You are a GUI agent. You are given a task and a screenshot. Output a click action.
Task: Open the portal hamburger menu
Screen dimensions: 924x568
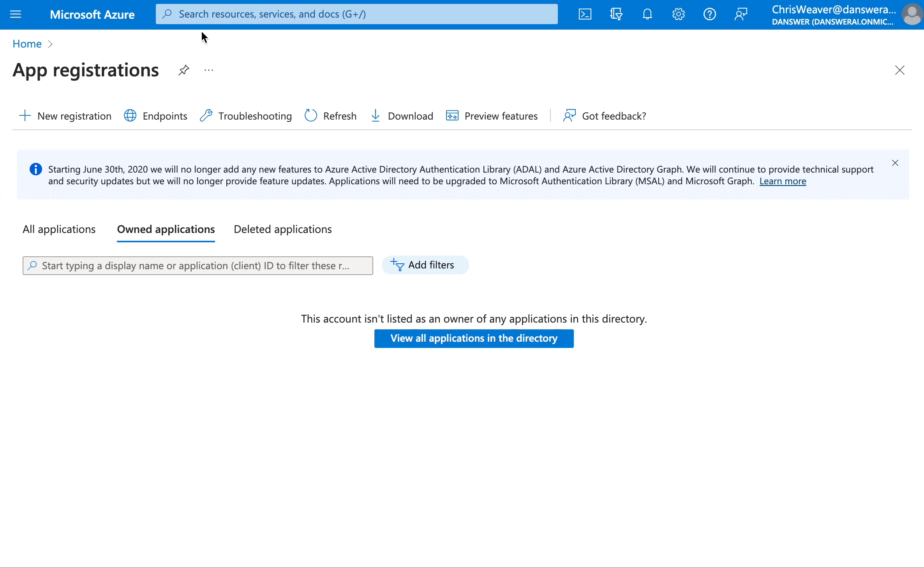pos(16,14)
